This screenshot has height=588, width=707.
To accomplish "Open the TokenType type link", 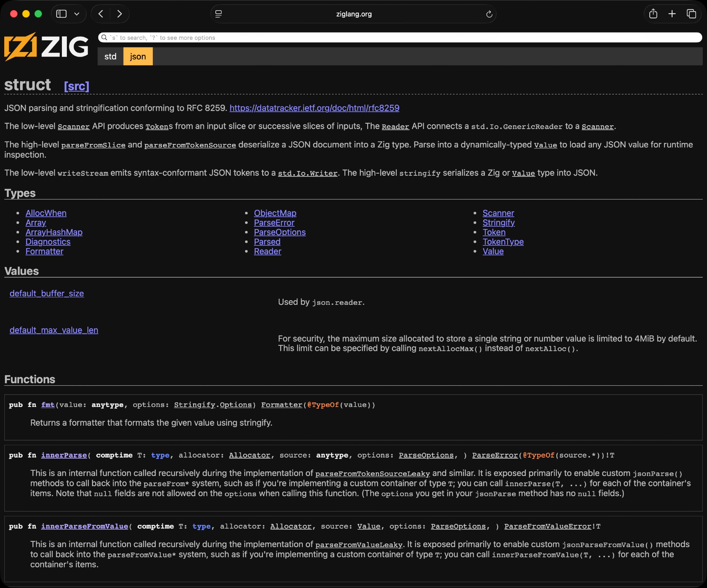I will point(503,241).
